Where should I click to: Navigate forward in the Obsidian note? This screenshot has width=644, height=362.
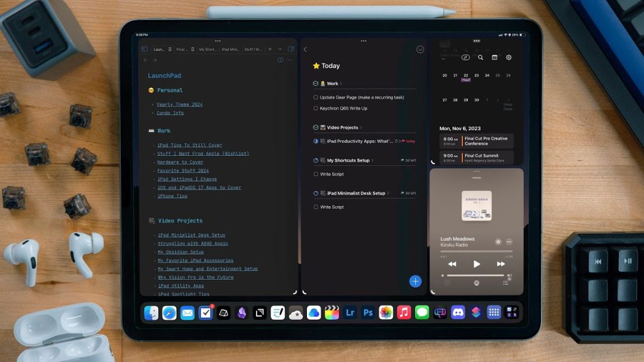point(155,60)
